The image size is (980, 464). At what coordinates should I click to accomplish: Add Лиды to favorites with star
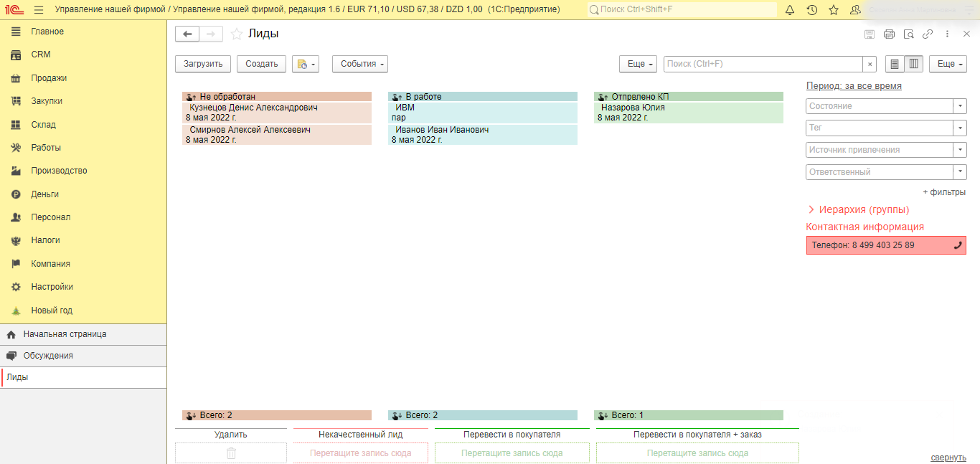(236, 34)
